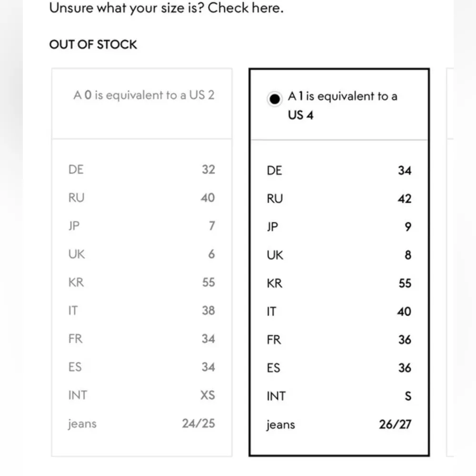
Task: Click the OUT OF STOCK heading
Action: pyautogui.click(x=93, y=45)
